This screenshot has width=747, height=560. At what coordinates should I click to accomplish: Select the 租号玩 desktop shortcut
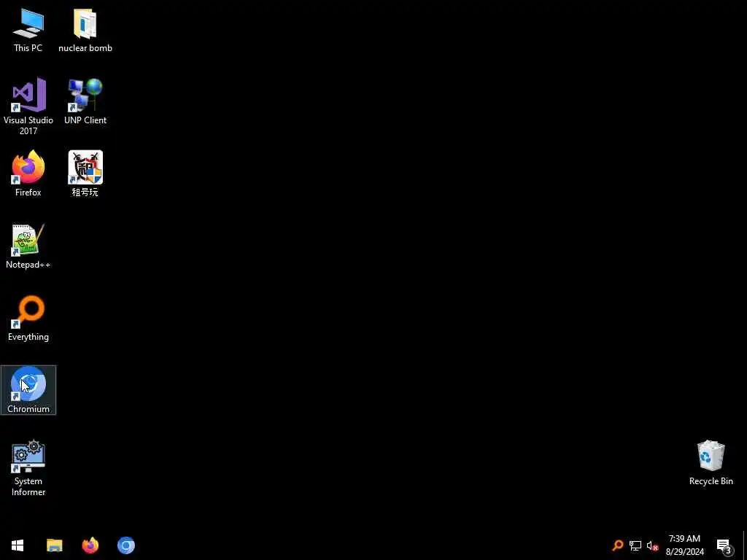(85, 174)
